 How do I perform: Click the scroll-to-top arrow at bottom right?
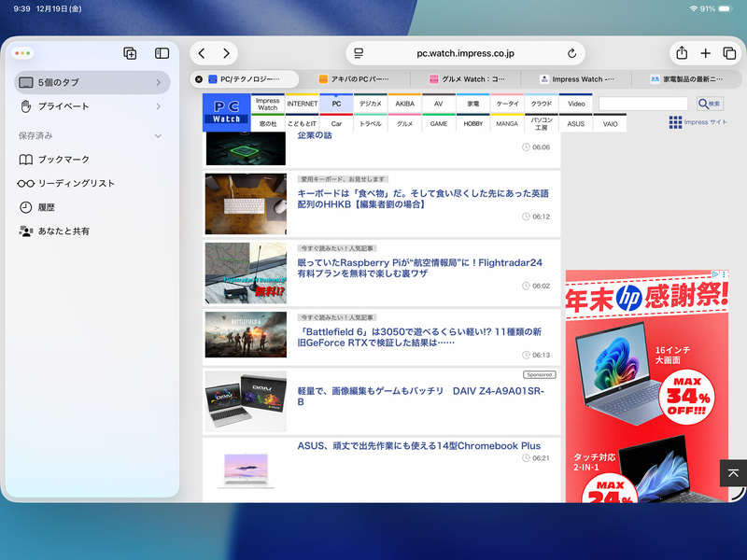pyautogui.click(x=733, y=473)
